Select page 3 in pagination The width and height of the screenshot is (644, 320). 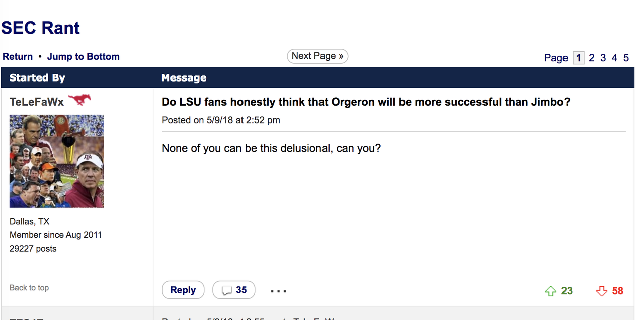tap(603, 58)
